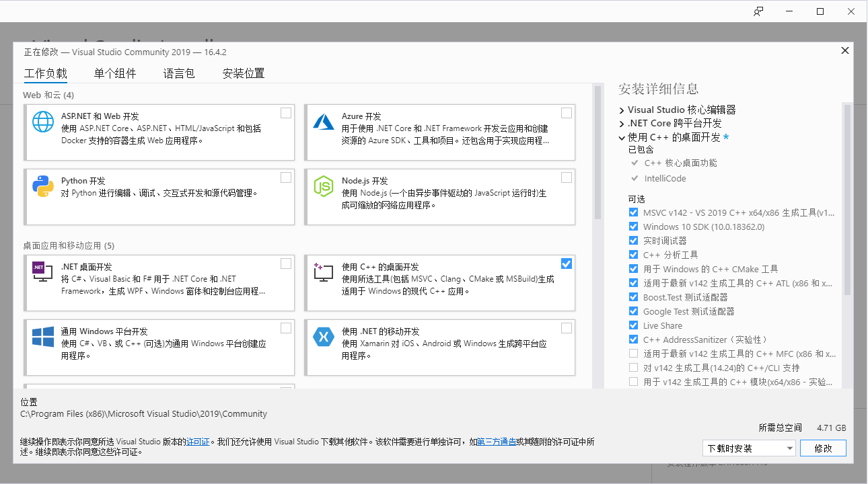This screenshot has width=868, height=484.
Task: Check the ASP.NET 和 Web 开发 workload box
Action: [x=286, y=113]
